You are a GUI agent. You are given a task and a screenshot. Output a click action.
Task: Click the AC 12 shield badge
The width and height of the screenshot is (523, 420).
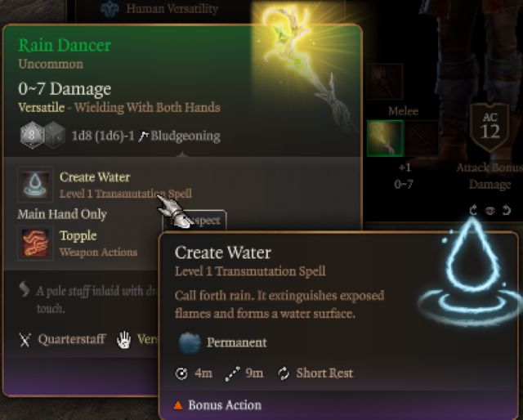(489, 127)
